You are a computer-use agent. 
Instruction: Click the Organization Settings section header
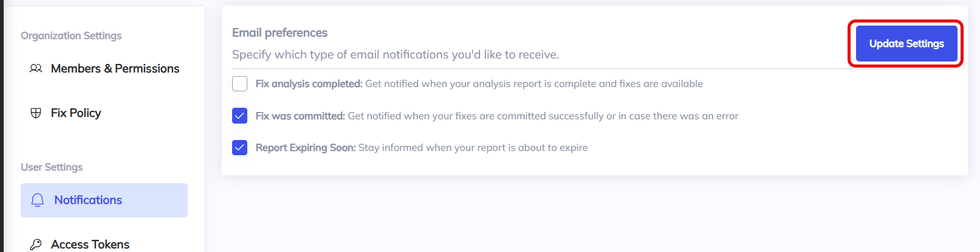71,36
